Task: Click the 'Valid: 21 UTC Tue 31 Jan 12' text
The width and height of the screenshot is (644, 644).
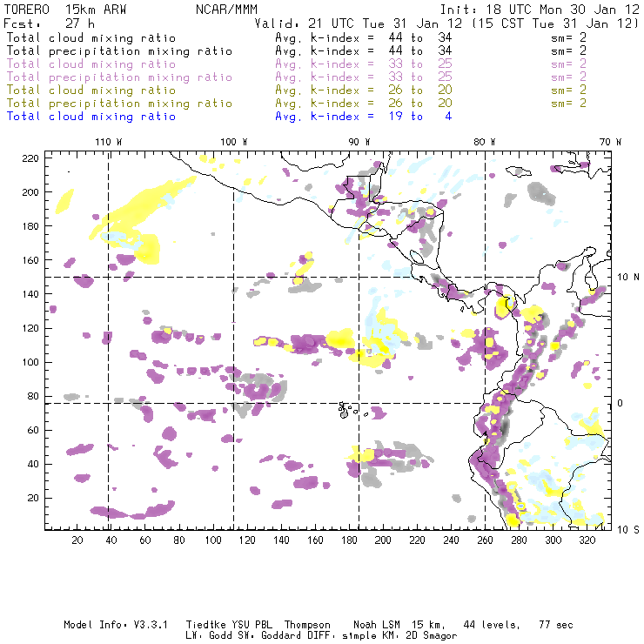Action: pos(359,23)
